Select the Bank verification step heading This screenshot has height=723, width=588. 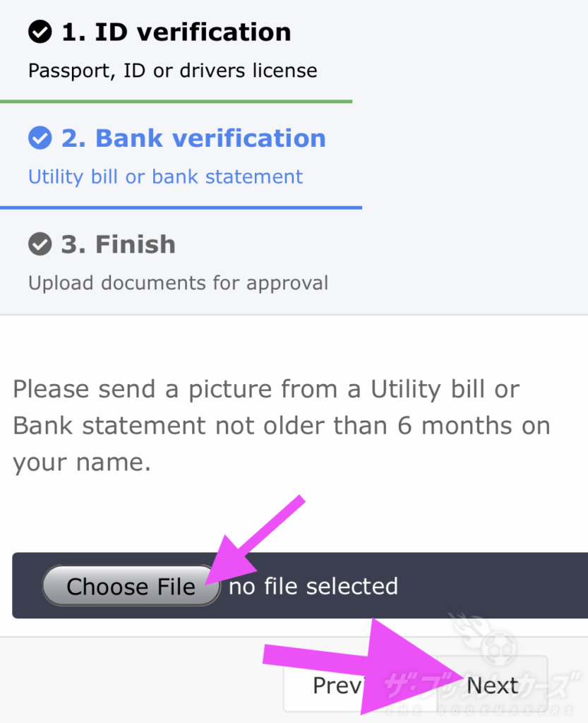pyautogui.click(x=193, y=138)
